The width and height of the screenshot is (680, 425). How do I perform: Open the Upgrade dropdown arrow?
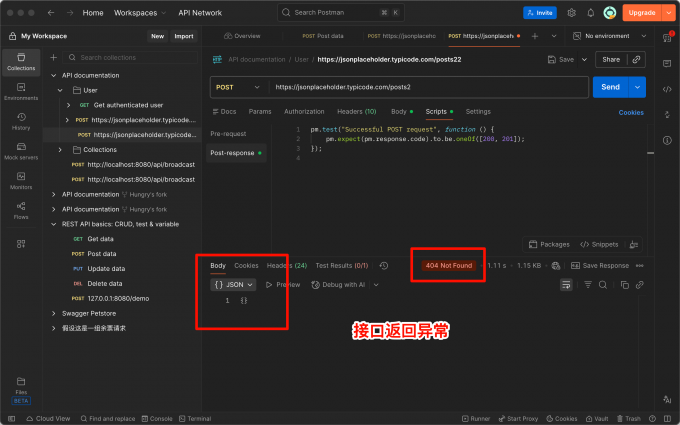[x=668, y=13]
